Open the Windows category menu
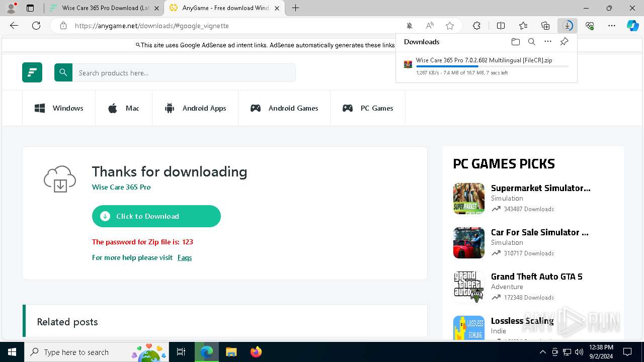This screenshot has width=644, height=362. 59,108
